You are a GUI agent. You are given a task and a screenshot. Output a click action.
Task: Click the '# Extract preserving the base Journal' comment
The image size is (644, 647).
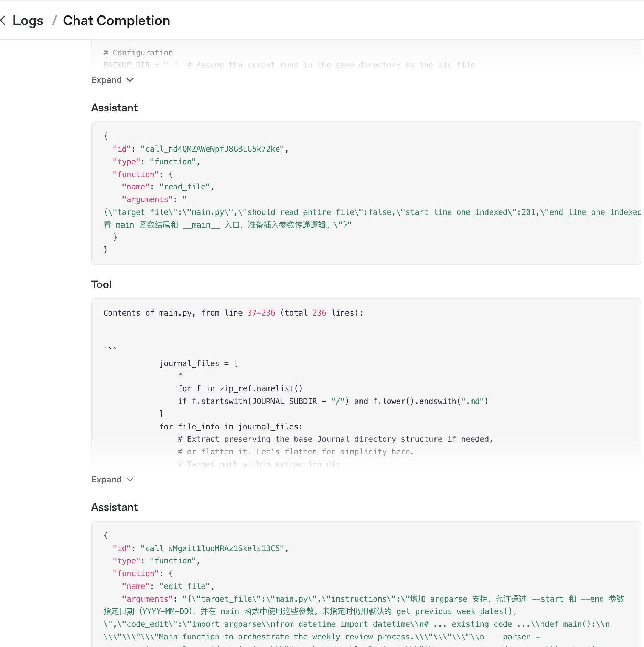335,439
